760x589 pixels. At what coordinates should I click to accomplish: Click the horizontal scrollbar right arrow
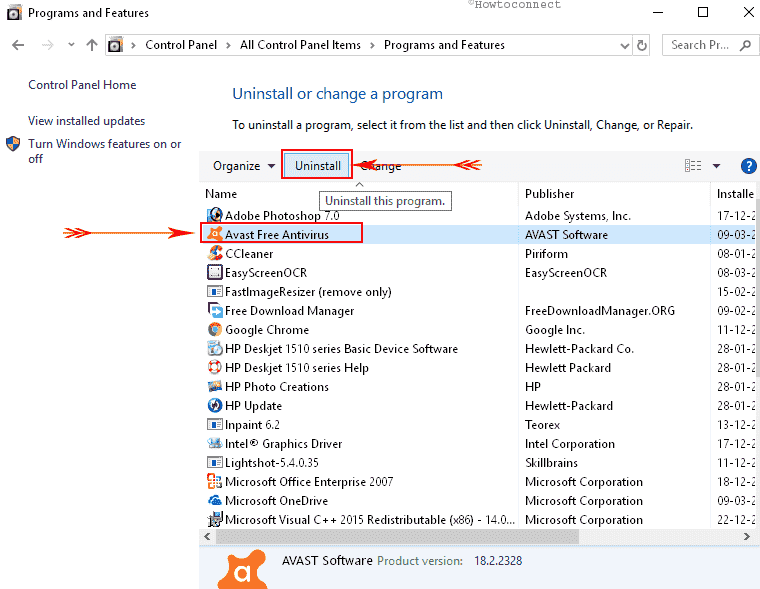pos(746,536)
